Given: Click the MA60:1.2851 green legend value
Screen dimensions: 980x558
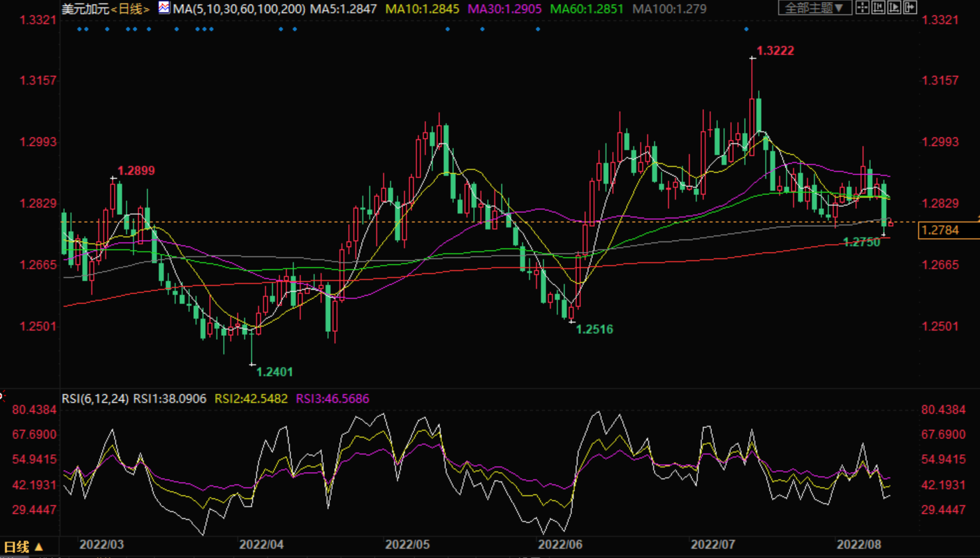Looking at the screenshot, I should (x=586, y=9).
